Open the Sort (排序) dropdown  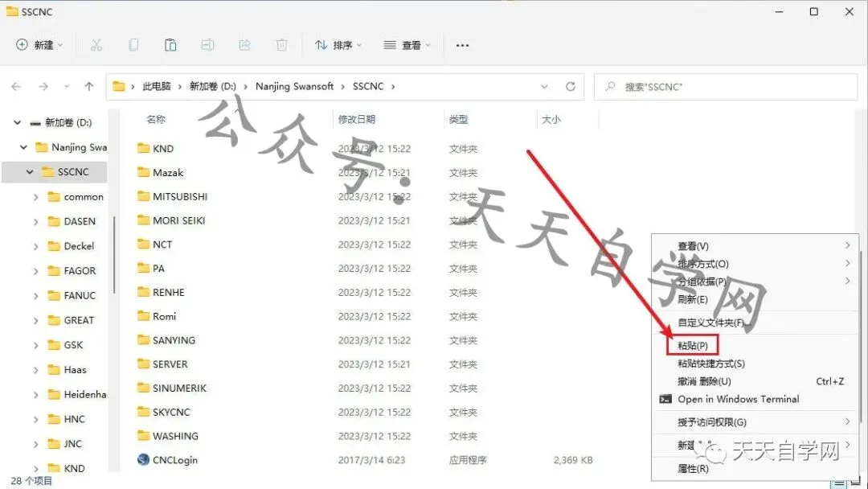pyautogui.click(x=338, y=45)
